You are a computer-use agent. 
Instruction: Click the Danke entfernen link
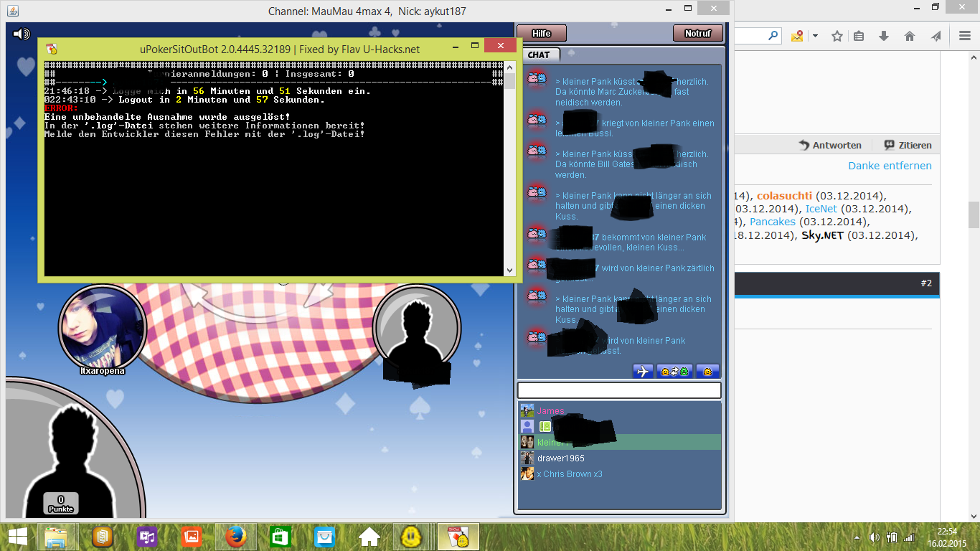tap(890, 166)
